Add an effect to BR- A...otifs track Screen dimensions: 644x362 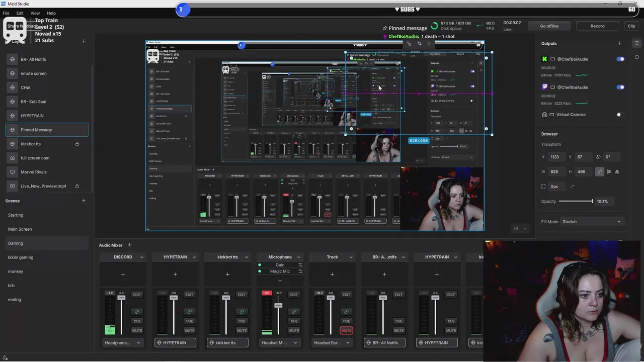point(384,275)
